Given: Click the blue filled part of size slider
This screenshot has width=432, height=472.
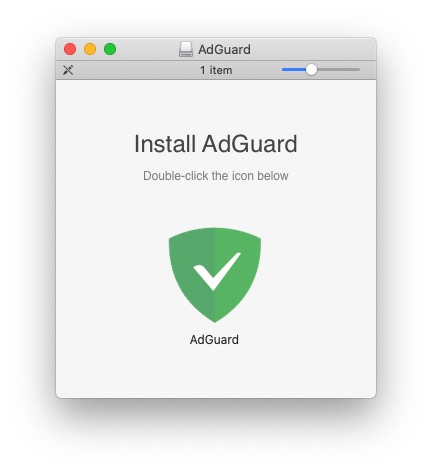Looking at the screenshot, I should pyautogui.click(x=294, y=70).
